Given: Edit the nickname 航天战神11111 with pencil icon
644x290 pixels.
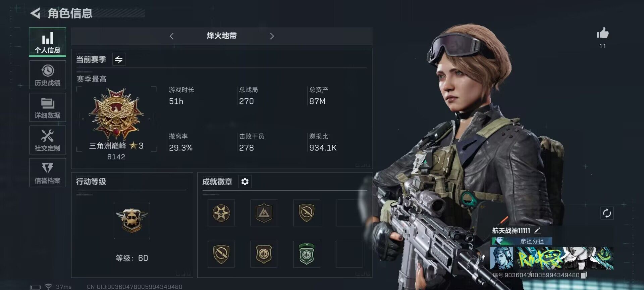Looking at the screenshot, I should (x=537, y=231).
